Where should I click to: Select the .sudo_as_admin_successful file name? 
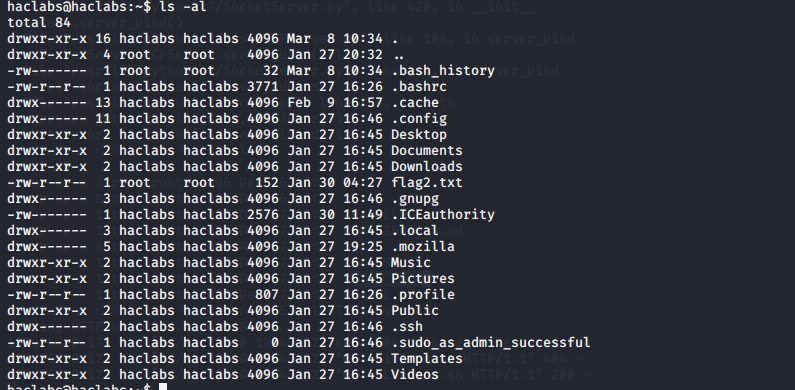pos(490,342)
